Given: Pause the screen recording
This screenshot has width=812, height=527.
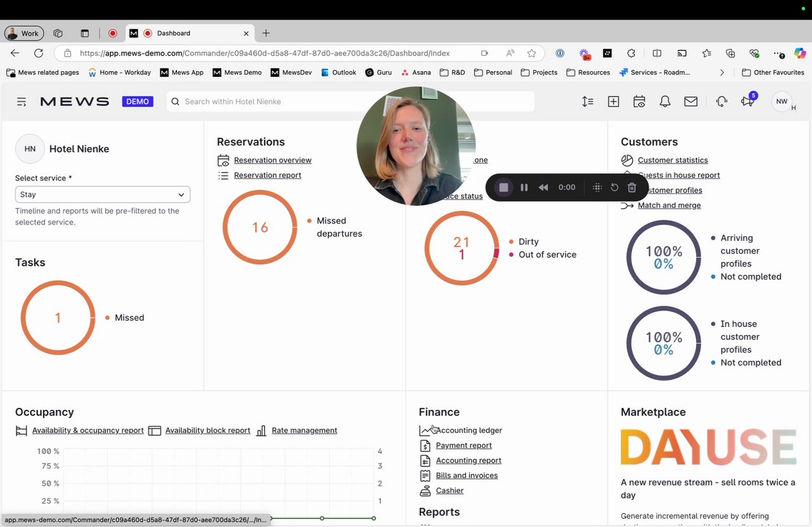Looking at the screenshot, I should [524, 188].
